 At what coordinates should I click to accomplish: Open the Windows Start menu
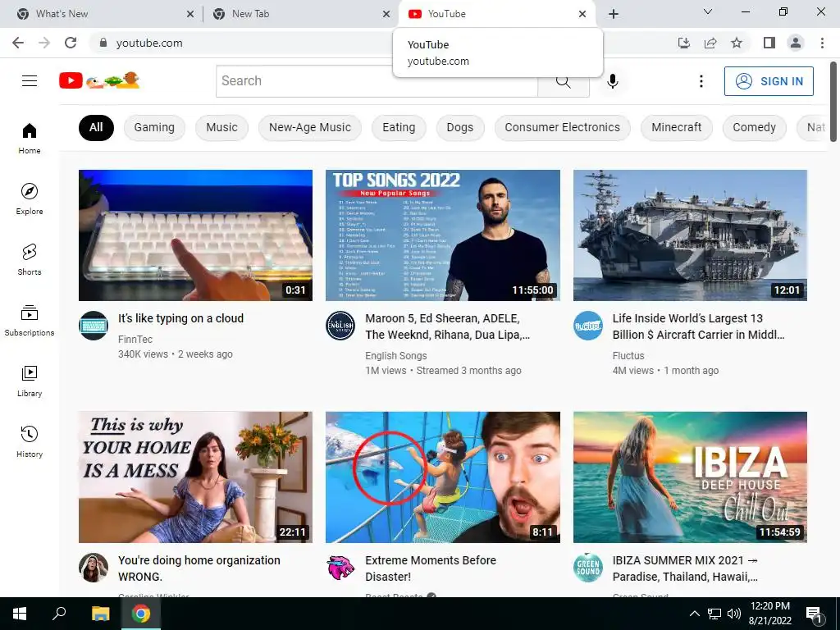pyautogui.click(x=20, y=614)
